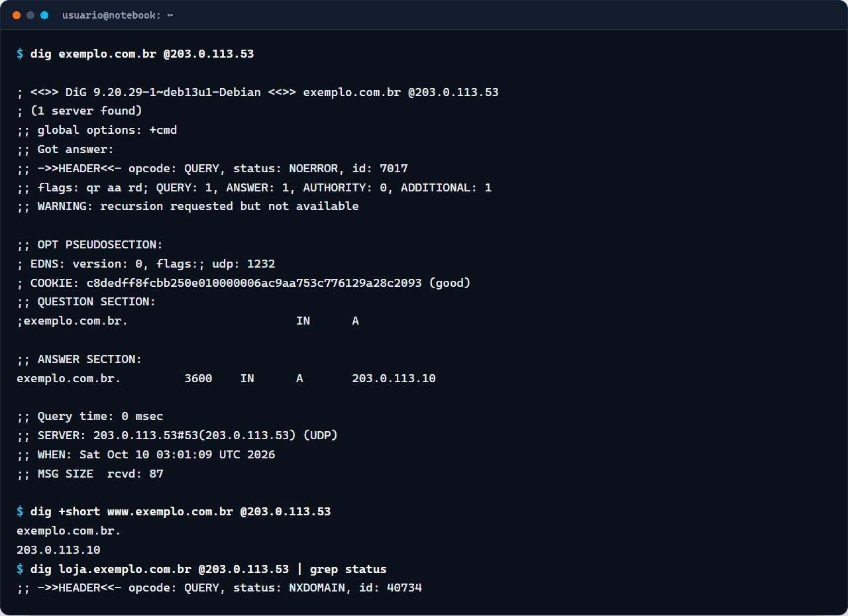Click the WARNING: recursion requested line
This screenshot has height=616, width=848.
(x=187, y=206)
